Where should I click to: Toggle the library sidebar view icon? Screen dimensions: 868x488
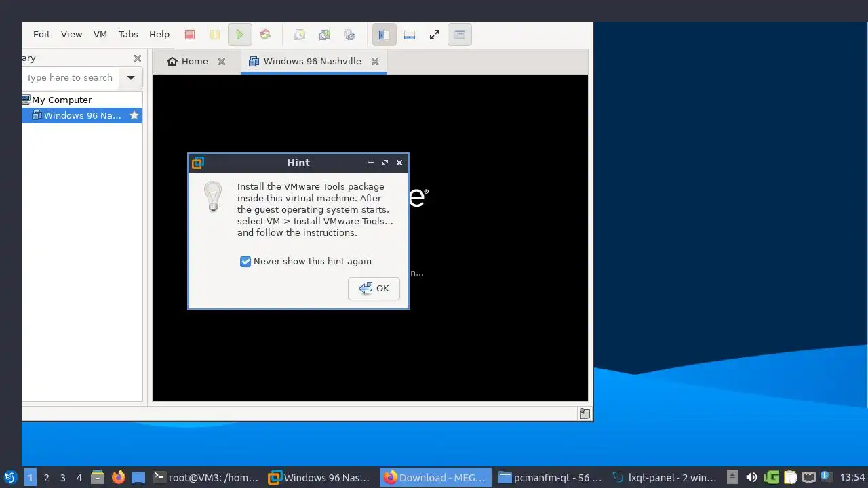click(x=384, y=35)
